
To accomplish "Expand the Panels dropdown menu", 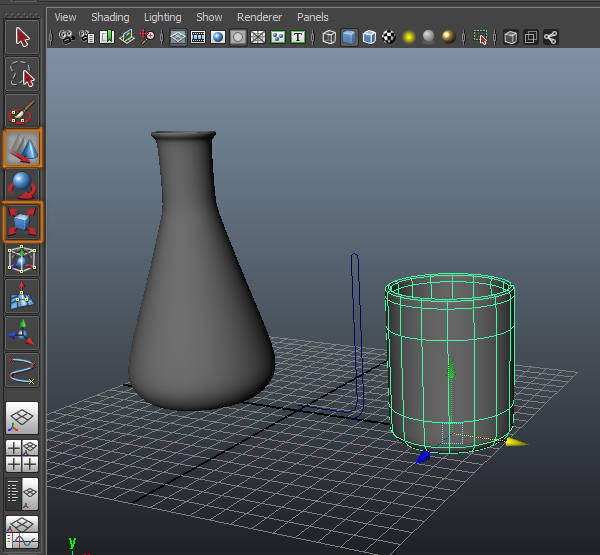I will point(312,17).
